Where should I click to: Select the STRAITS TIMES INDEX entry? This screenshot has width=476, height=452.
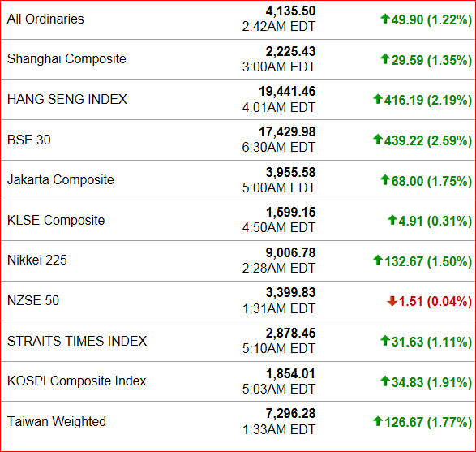[x=77, y=341]
